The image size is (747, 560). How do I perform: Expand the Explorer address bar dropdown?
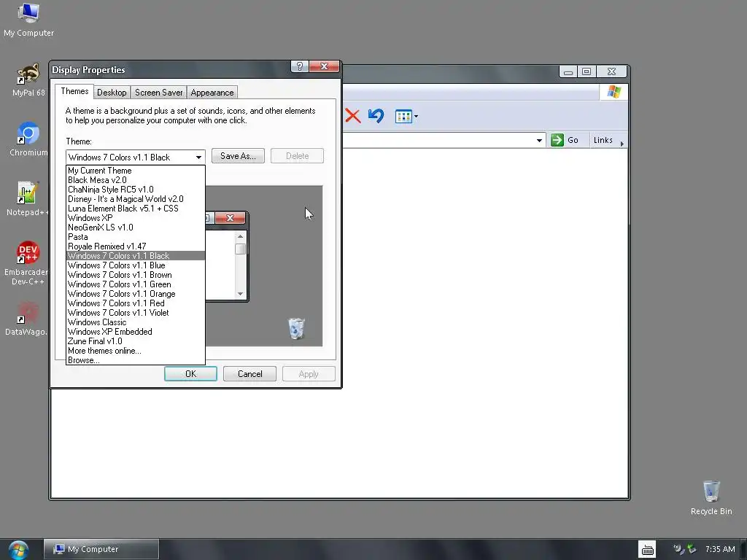[x=539, y=140]
